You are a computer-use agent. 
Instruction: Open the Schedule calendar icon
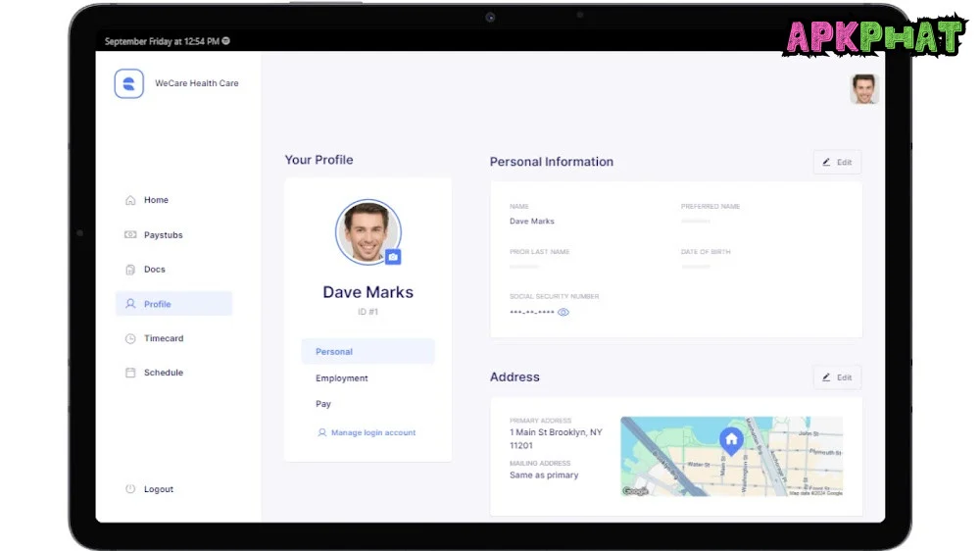[130, 373]
